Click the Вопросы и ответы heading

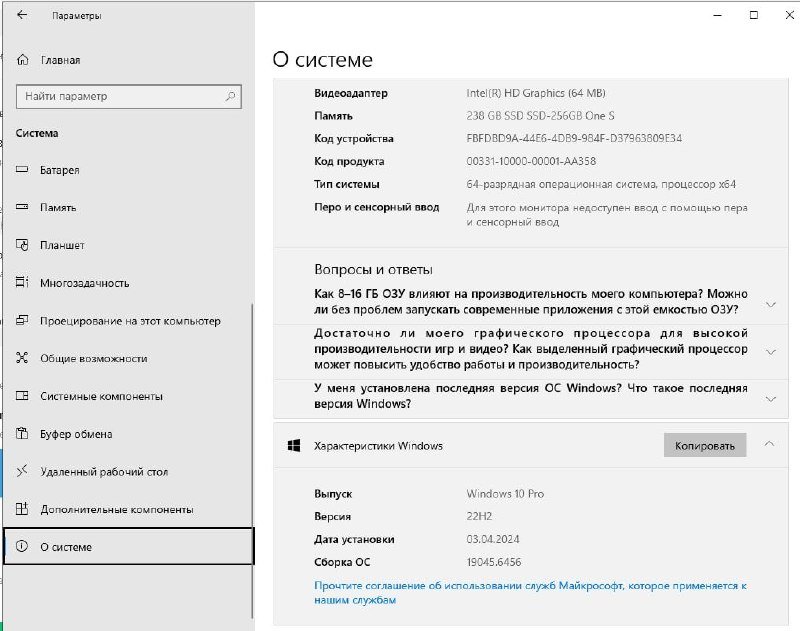[373, 269]
